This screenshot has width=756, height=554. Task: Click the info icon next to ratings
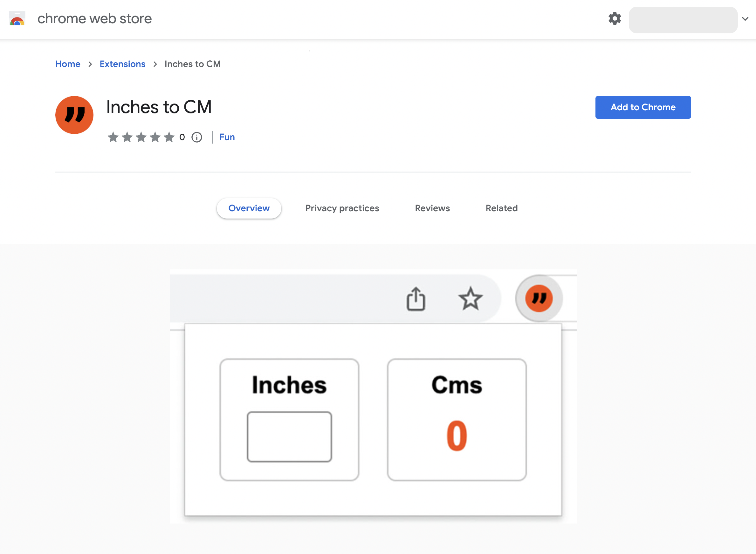point(197,137)
